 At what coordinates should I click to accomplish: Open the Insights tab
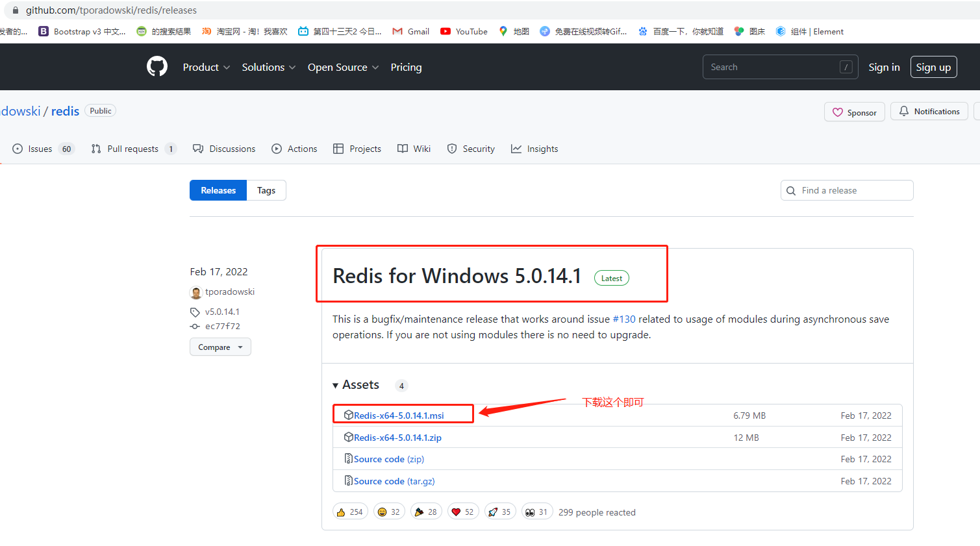534,149
